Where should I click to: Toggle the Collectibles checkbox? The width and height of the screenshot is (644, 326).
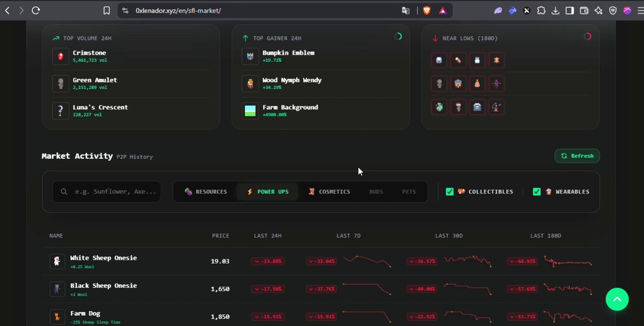point(450,191)
